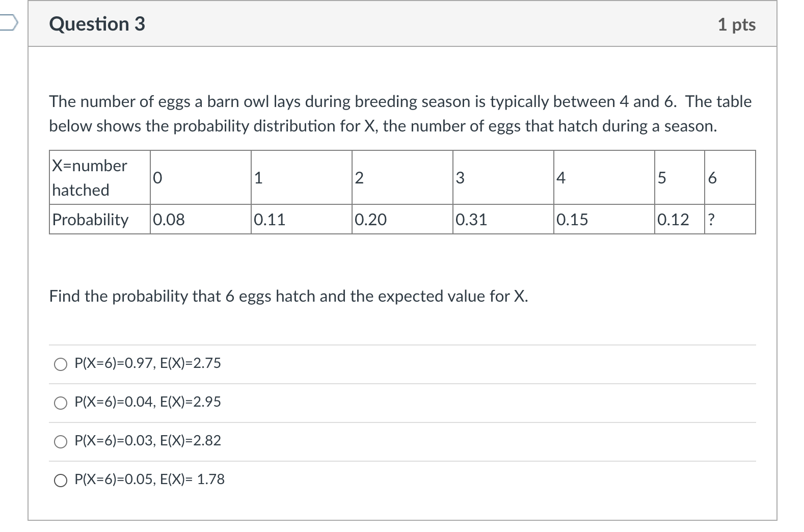Click the Probability row header
Viewport: 804px width, 532px height.
coord(100,220)
